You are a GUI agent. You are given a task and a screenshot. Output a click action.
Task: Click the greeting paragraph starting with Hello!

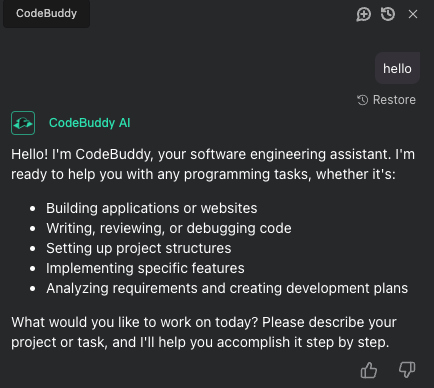click(213, 164)
